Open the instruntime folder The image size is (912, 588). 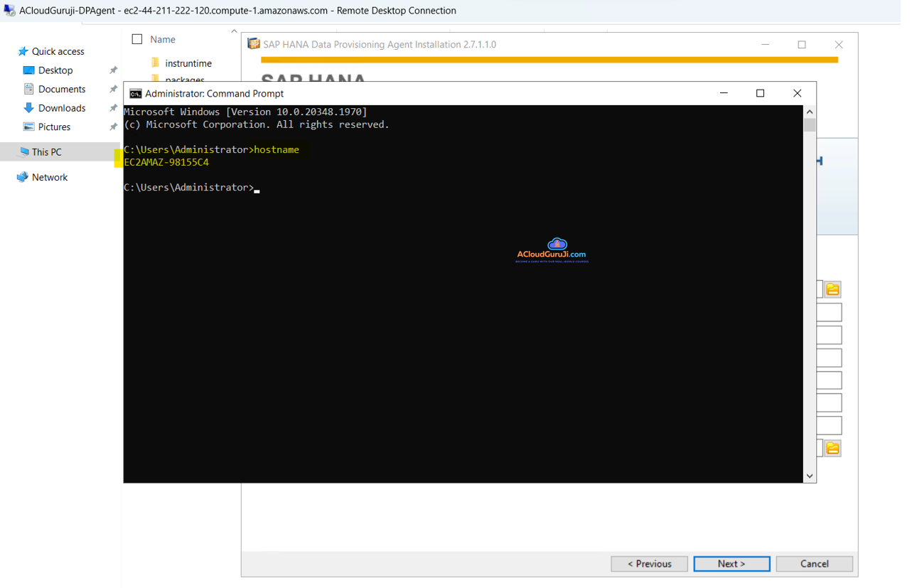pos(188,63)
